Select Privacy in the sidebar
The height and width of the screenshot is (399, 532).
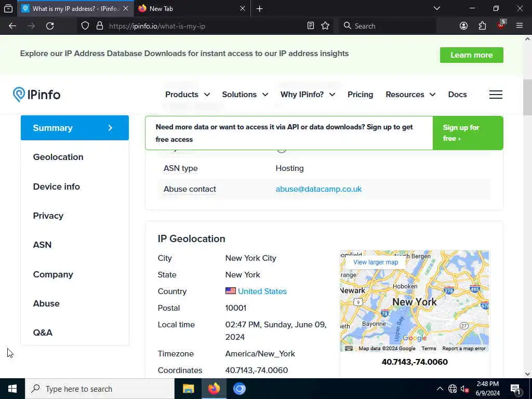coord(48,216)
